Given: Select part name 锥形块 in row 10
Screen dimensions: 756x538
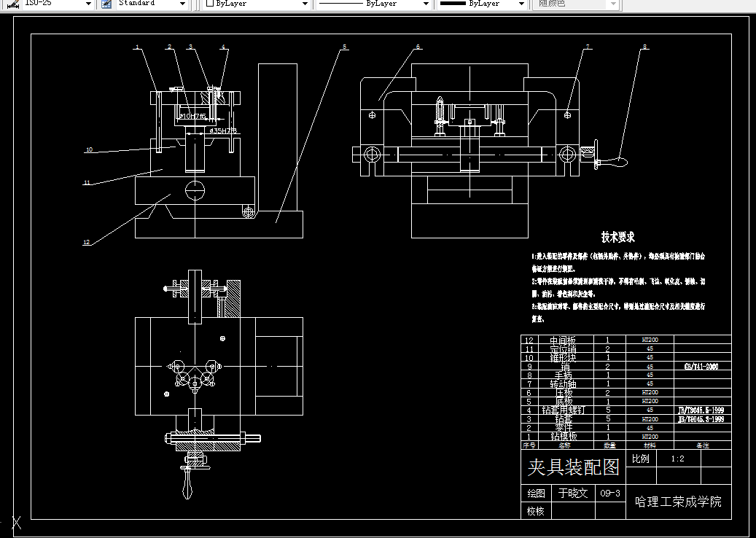Looking at the screenshot, I should (563, 358).
